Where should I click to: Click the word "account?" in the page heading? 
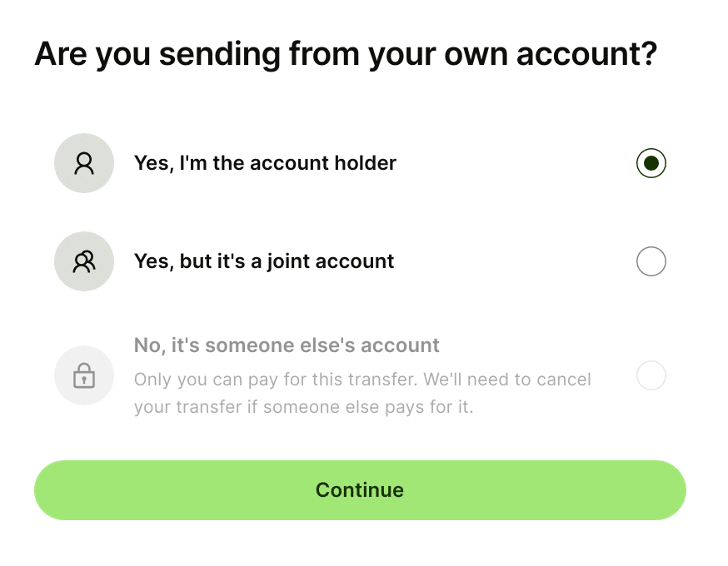point(587,54)
